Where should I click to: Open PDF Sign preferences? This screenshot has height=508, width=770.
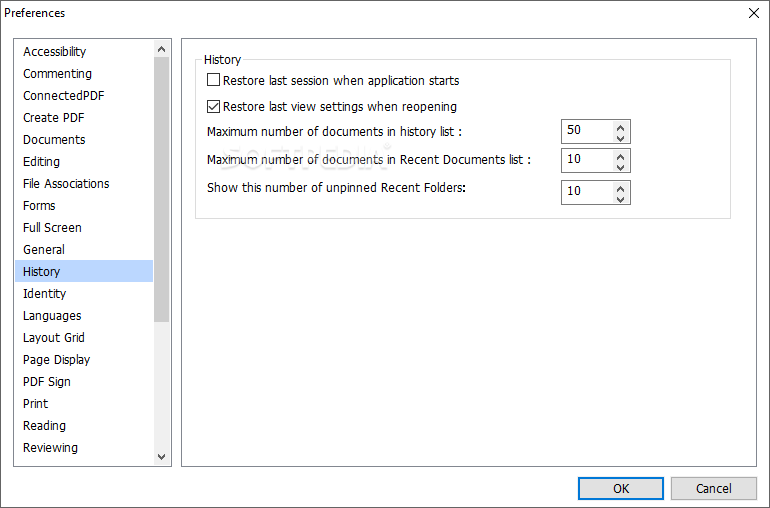(84, 381)
